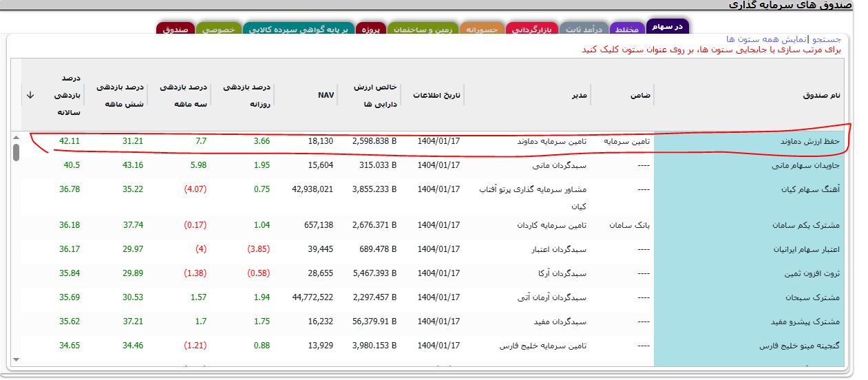Click daily return value (3.85)
868x380 pixels.
coord(258,249)
